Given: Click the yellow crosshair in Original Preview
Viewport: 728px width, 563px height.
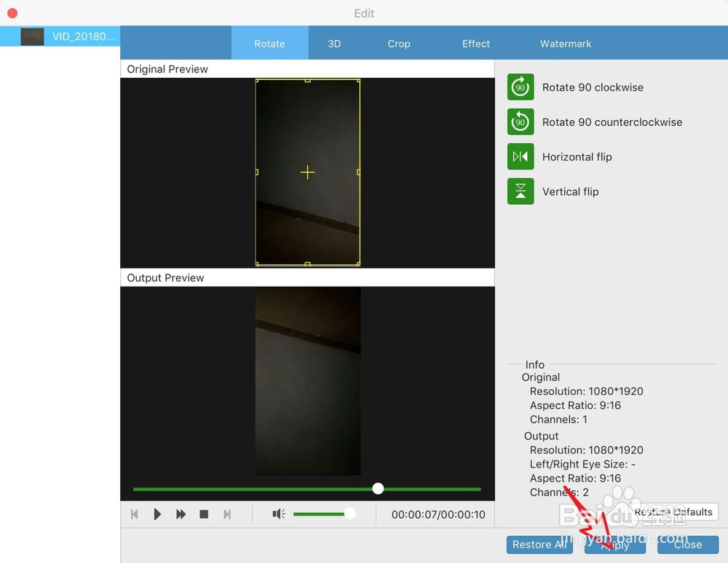Looking at the screenshot, I should (x=307, y=172).
